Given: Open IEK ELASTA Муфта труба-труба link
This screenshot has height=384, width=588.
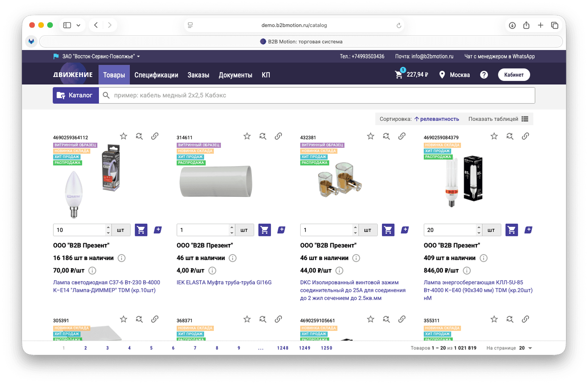Looking at the screenshot, I should click(x=224, y=282).
